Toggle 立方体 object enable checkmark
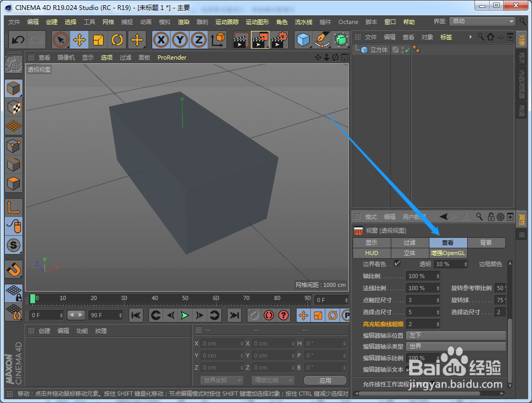532x403 pixels. click(407, 50)
